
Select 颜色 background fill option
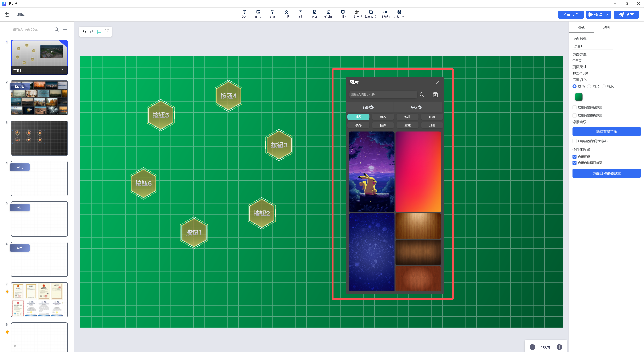pos(575,86)
